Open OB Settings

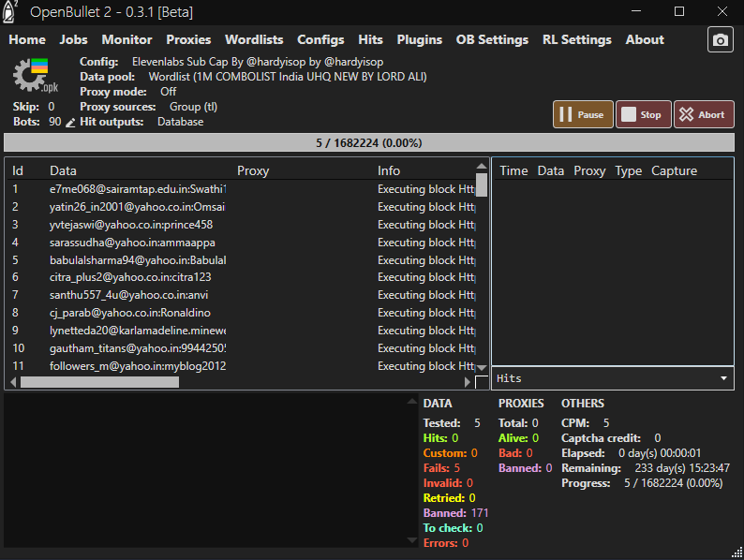click(492, 40)
